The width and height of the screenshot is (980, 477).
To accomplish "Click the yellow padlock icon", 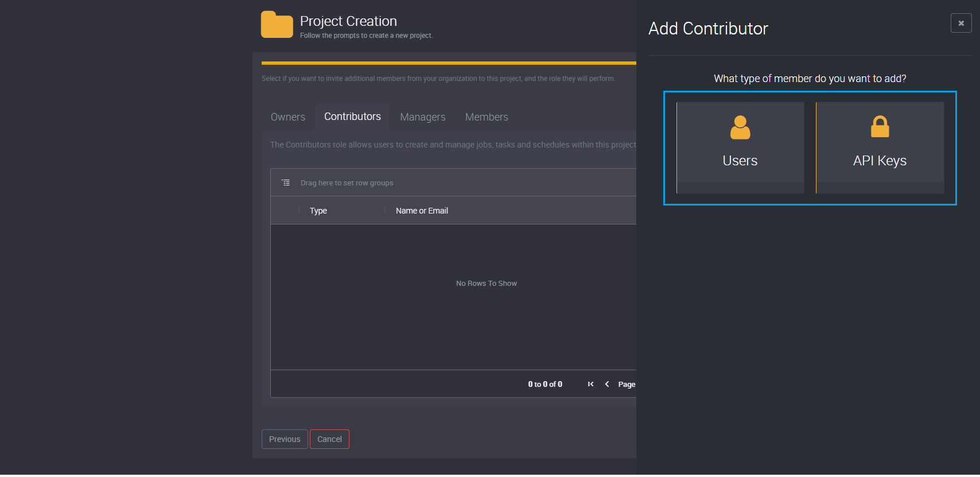I will [x=880, y=127].
